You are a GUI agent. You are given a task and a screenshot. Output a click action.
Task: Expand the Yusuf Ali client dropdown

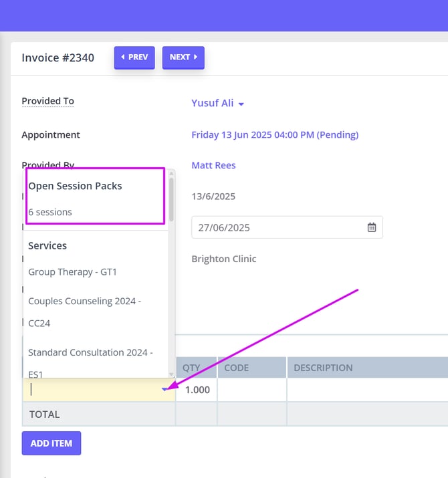pyautogui.click(x=241, y=104)
